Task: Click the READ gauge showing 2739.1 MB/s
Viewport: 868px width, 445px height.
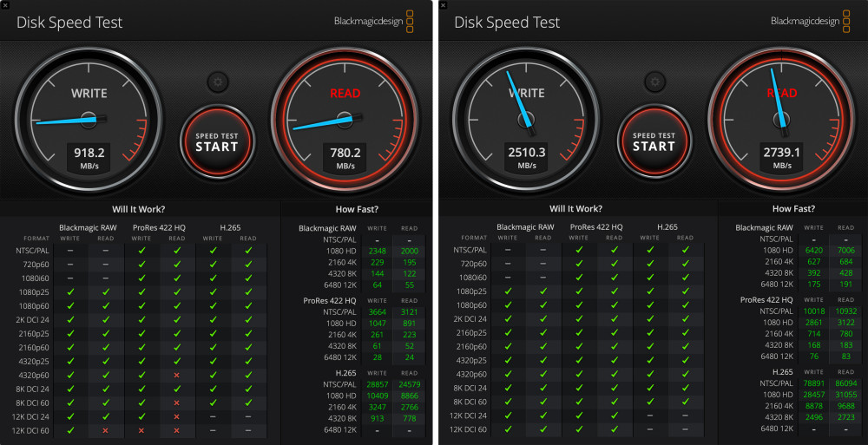Action: (782, 119)
